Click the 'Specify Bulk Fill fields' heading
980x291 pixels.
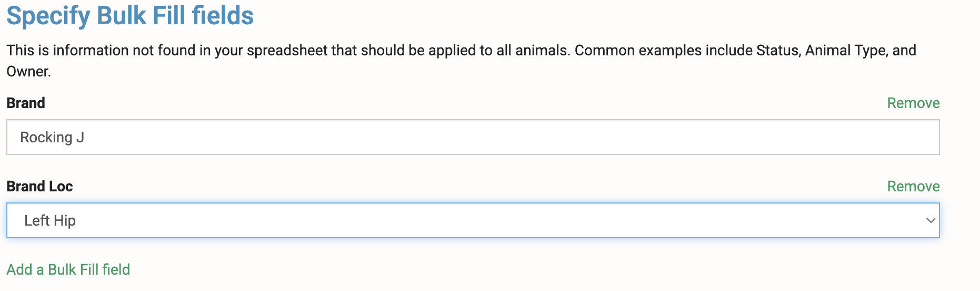[130, 15]
